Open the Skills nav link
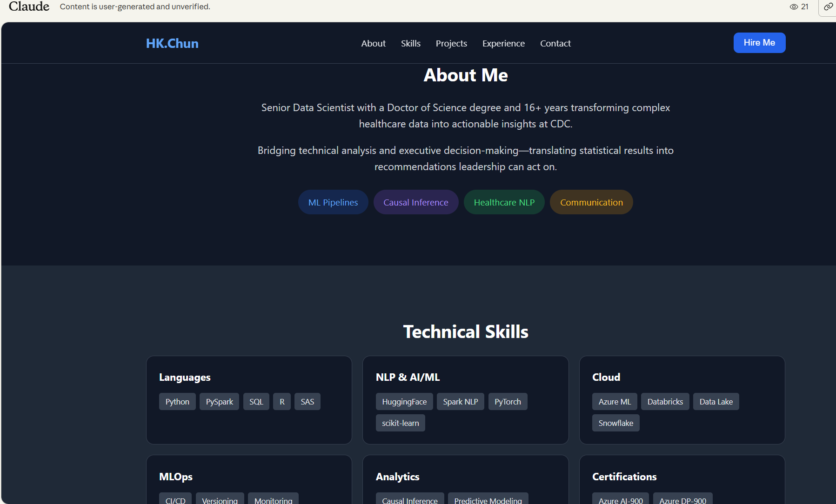This screenshot has height=504, width=836. 411,43
